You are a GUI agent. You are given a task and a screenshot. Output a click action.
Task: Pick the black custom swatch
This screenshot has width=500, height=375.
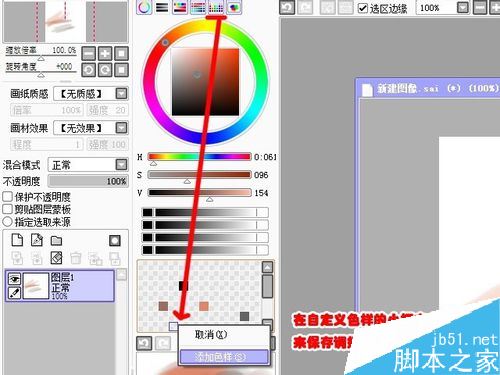183,285
